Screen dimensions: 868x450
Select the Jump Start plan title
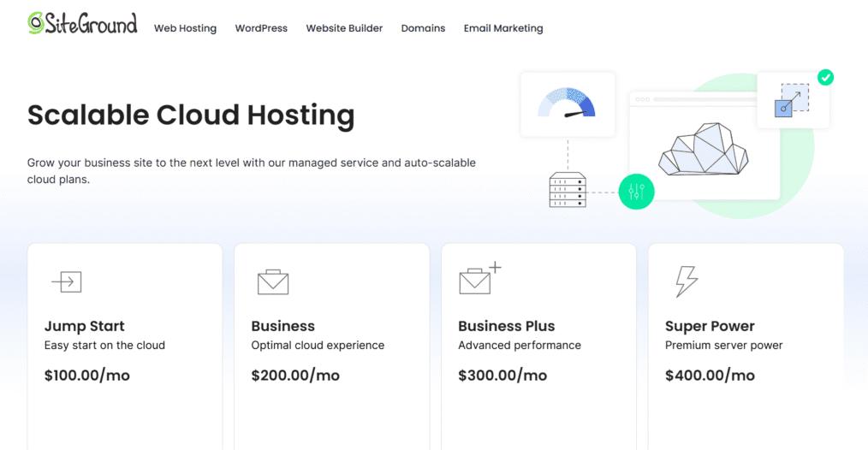(x=85, y=326)
